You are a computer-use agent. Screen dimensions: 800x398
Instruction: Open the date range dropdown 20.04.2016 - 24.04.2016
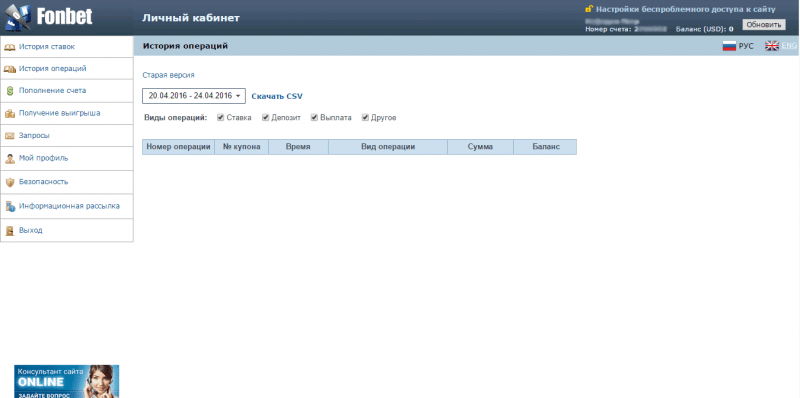point(194,96)
